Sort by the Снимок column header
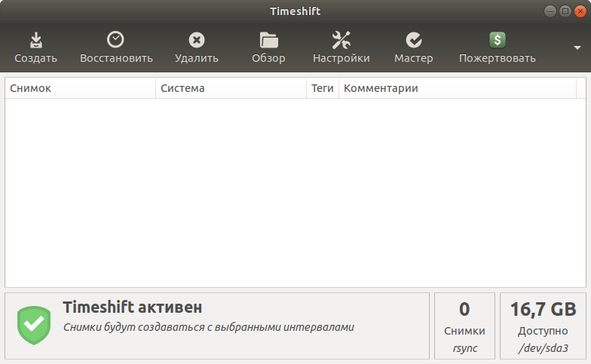 80,88
